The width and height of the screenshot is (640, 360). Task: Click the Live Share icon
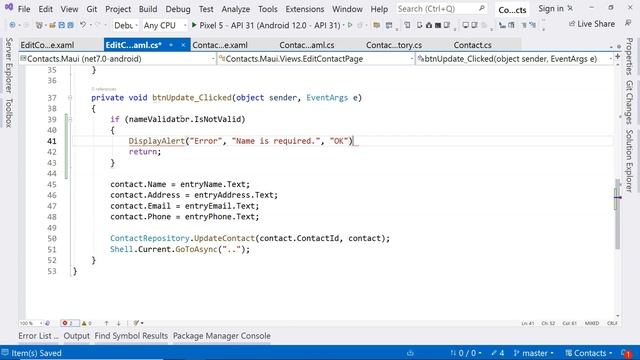(x=572, y=24)
